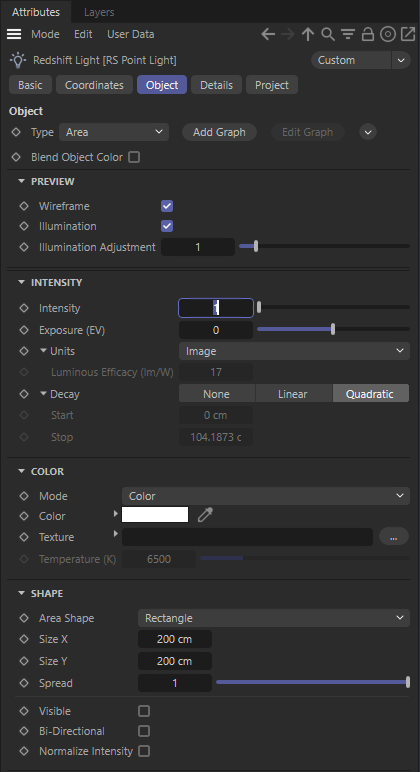Pick a color with the eyedropper icon

(x=205, y=515)
